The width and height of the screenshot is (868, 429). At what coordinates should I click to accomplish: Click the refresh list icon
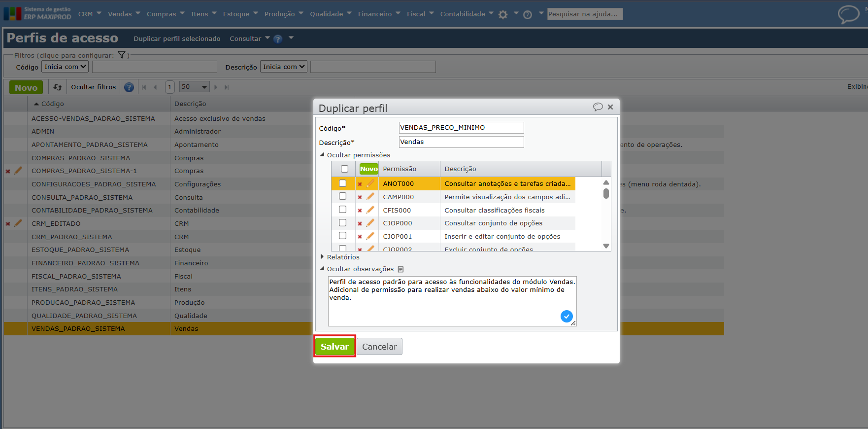(x=58, y=87)
